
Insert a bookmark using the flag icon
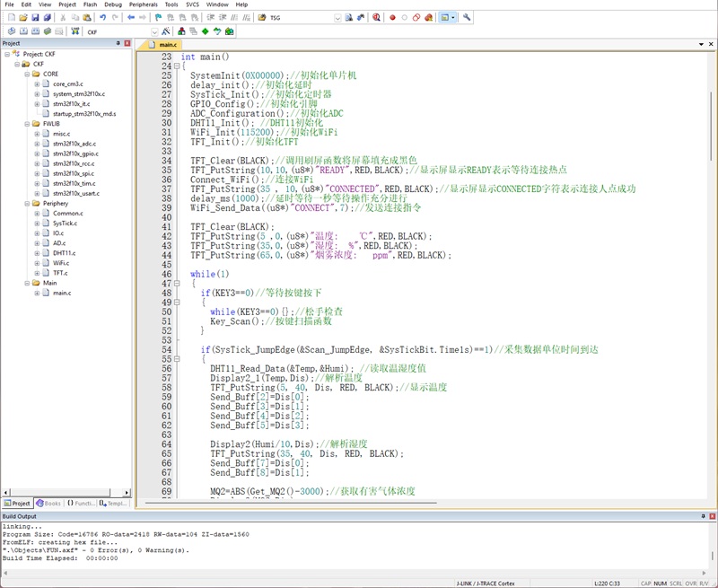coord(159,17)
